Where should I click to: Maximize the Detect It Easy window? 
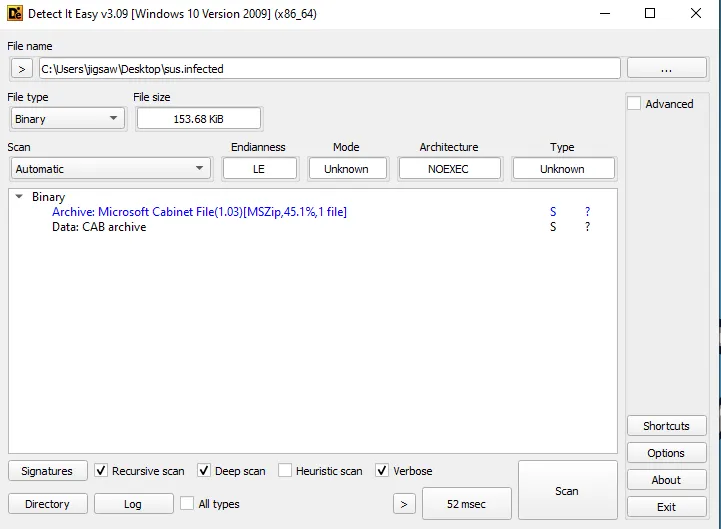650,13
